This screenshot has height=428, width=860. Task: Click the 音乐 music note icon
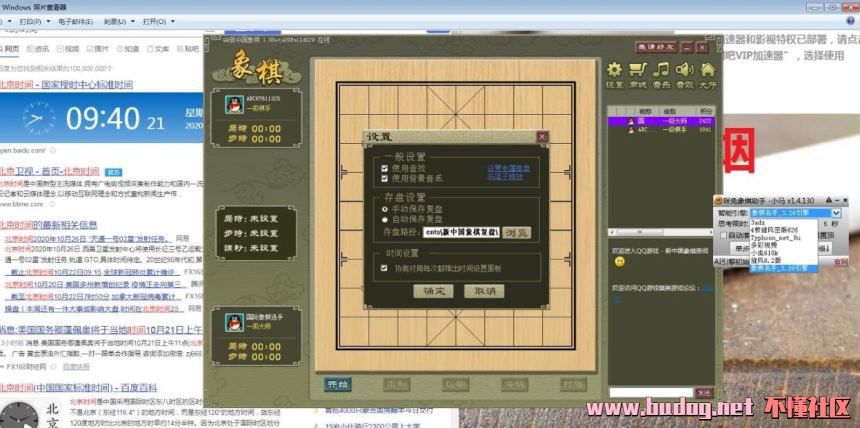(660, 71)
